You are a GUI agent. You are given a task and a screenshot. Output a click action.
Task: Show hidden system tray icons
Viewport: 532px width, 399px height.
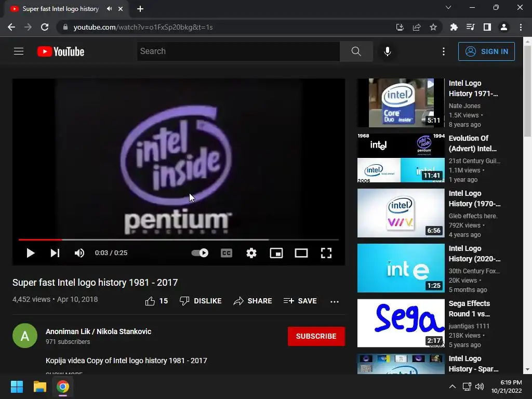pos(453,387)
